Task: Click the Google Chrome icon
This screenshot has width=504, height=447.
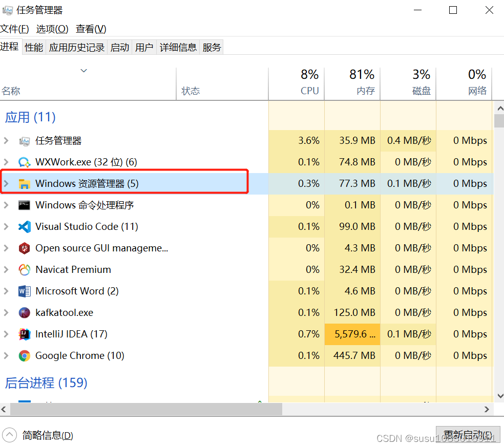Action: coord(25,356)
